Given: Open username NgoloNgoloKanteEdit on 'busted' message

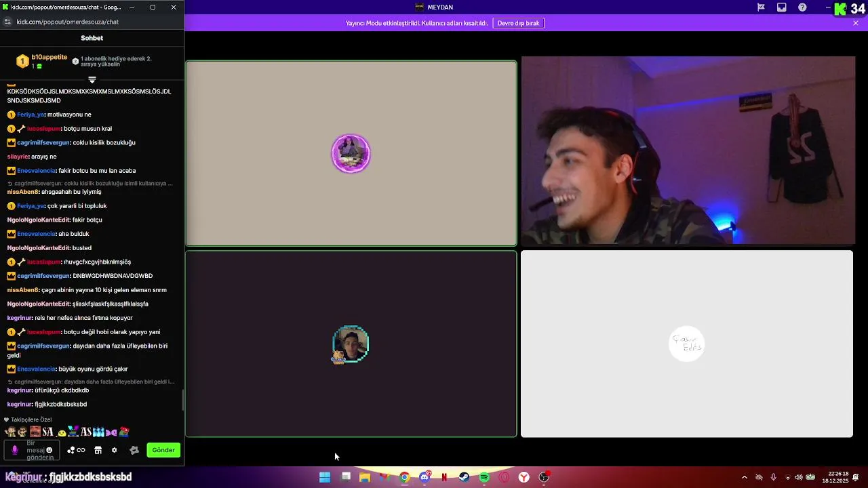Looking at the screenshot, I should (39, 248).
